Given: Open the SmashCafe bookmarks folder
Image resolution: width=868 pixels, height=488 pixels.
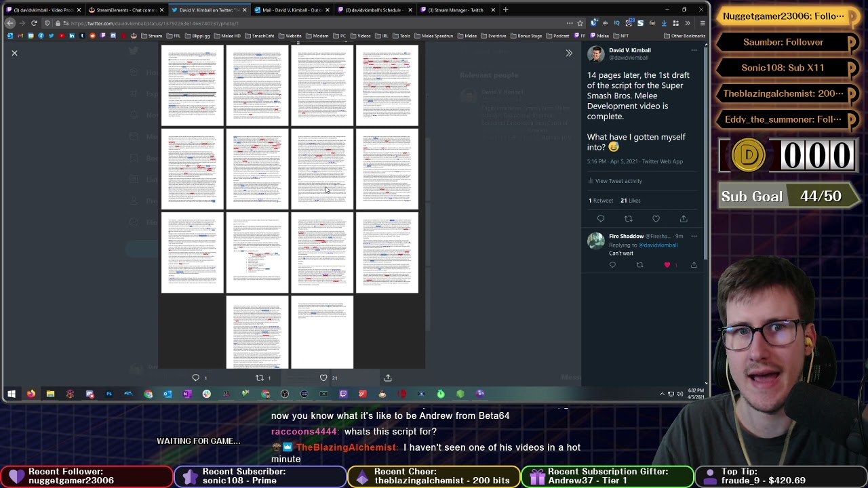Looking at the screenshot, I should point(259,36).
